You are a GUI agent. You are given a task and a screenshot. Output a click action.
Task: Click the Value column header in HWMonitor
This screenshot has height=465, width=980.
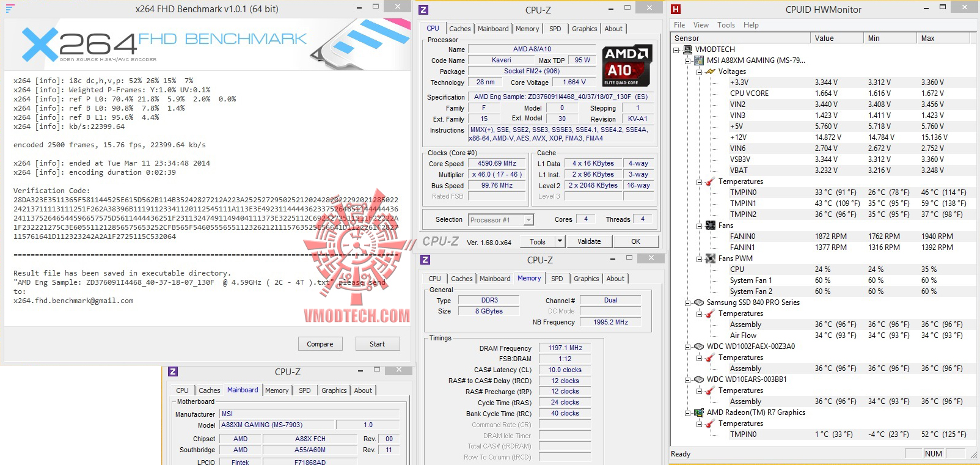tap(837, 38)
